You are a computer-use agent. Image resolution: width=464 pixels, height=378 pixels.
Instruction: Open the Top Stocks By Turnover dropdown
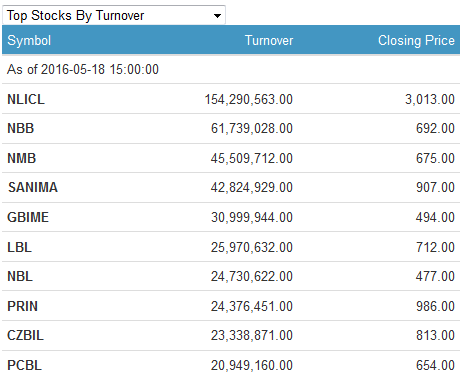point(114,15)
